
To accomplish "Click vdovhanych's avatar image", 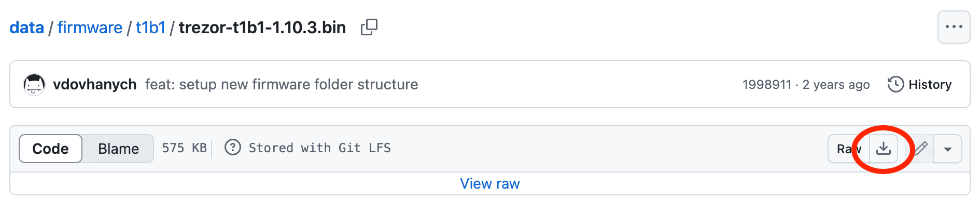I will [34, 84].
